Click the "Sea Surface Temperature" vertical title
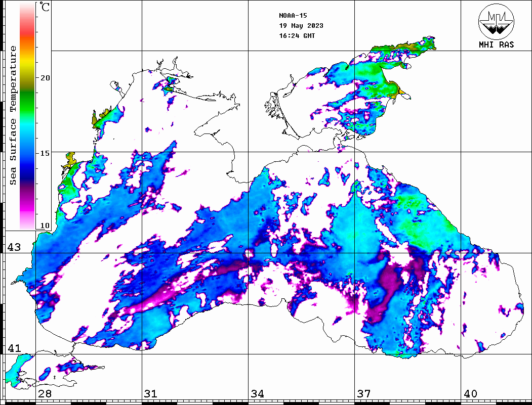This screenshot has height=405, width=532. (x=13, y=115)
